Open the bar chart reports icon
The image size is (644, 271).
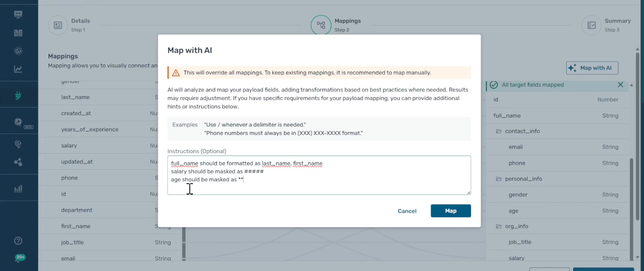point(18,188)
